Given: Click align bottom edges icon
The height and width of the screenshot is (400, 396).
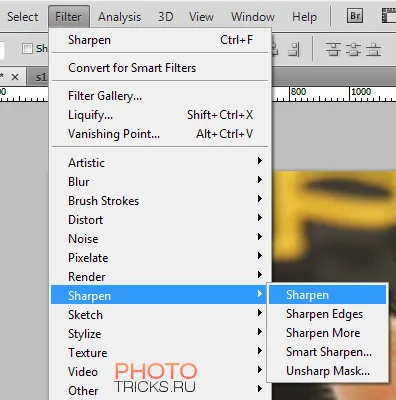Looking at the screenshot, I should click(x=294, y=49).
